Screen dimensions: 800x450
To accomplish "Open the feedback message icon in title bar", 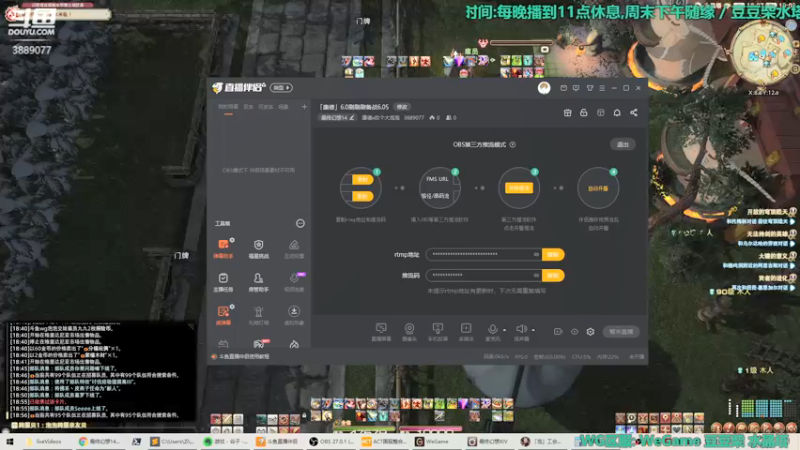I will coord(576,88).
